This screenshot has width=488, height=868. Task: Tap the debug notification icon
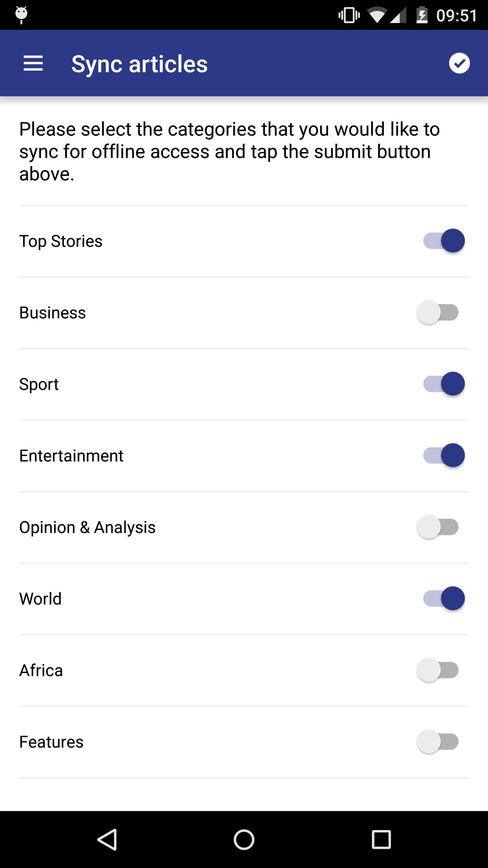tap(21, 15)
